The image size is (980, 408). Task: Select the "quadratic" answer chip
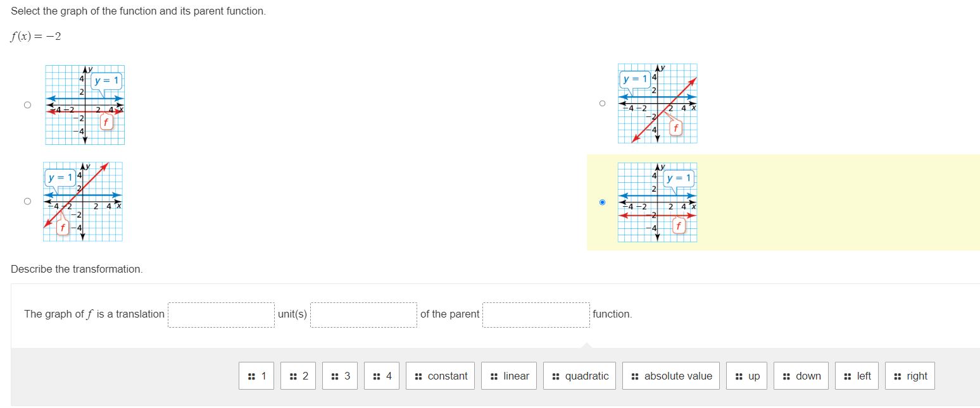click(x=579, y=375)
